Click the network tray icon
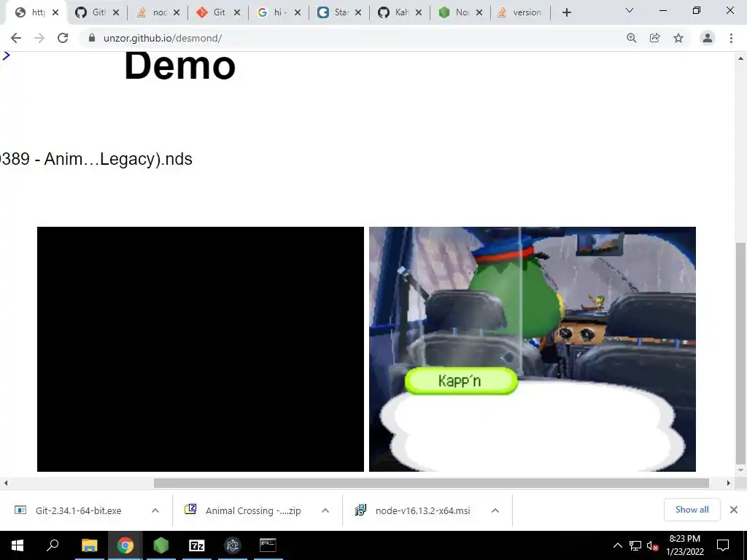This screenshot has width=747, height=560. click(x=635, y=545)
